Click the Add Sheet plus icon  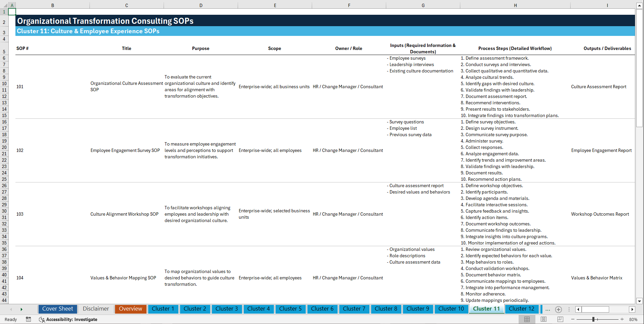coord(558,309)
